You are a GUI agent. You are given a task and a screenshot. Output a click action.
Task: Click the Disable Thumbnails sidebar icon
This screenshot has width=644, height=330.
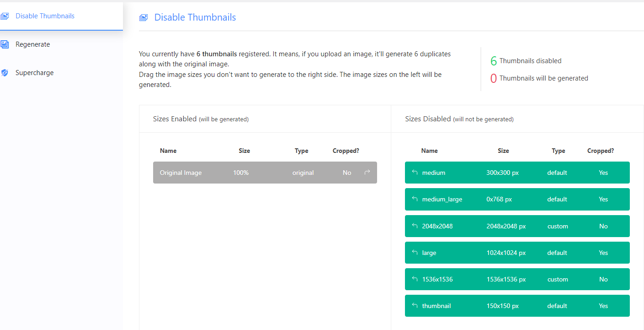[5, 16]
